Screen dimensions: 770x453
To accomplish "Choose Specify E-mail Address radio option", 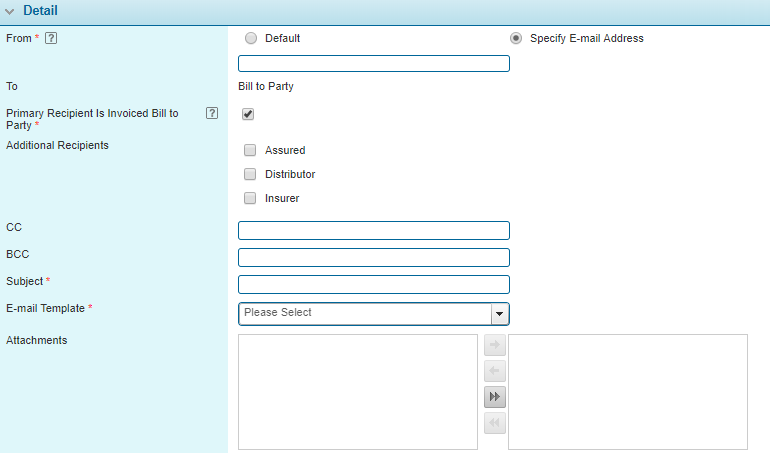I will (x=516, y=39).
